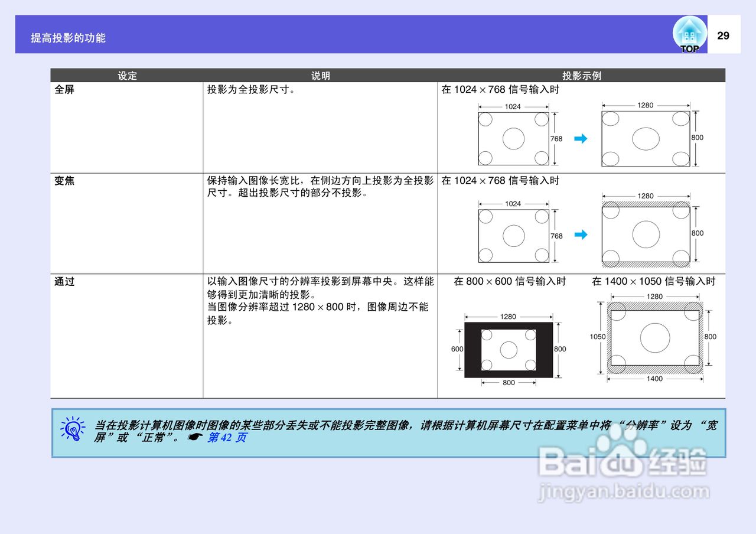
Task: Select the header 提高投影的功能
Action: coord(68,38)
